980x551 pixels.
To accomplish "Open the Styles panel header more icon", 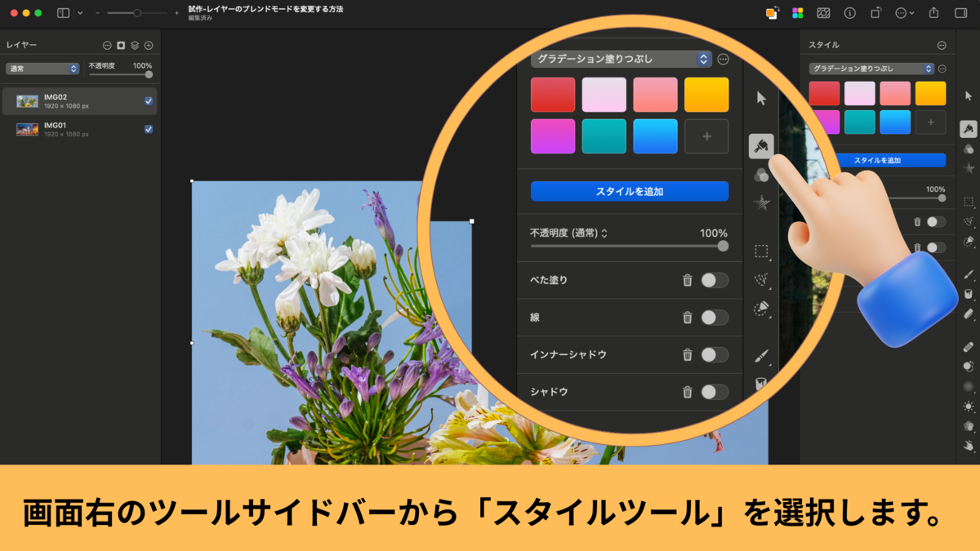I will point(942,45).
